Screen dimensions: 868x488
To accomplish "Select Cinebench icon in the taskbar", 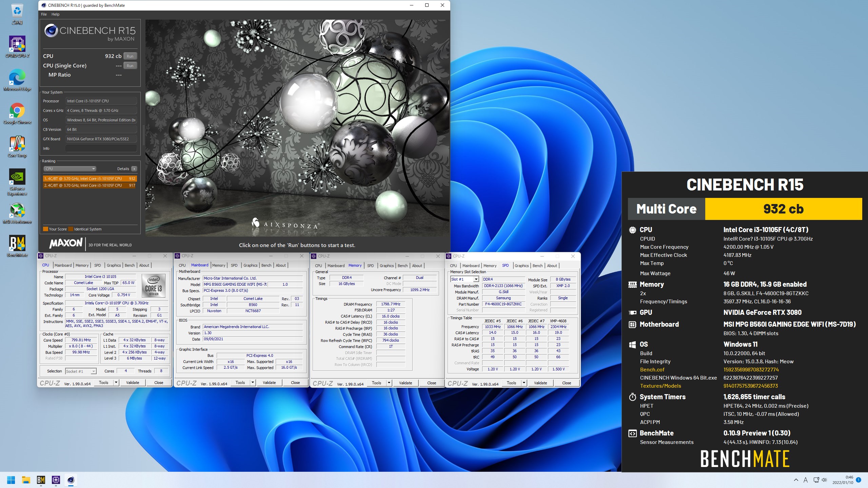I will tap(71, 480).
